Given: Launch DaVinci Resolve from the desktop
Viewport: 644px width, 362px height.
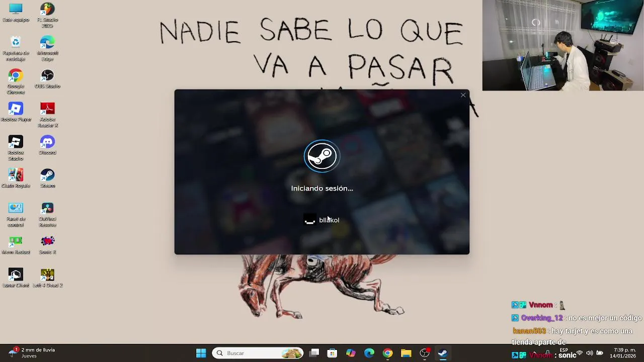Looking at the screenshot, I should coord(47,214).
